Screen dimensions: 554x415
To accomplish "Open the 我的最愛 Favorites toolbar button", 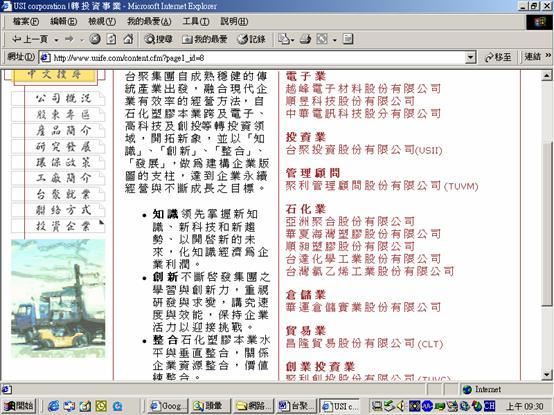I will [205, 39].
